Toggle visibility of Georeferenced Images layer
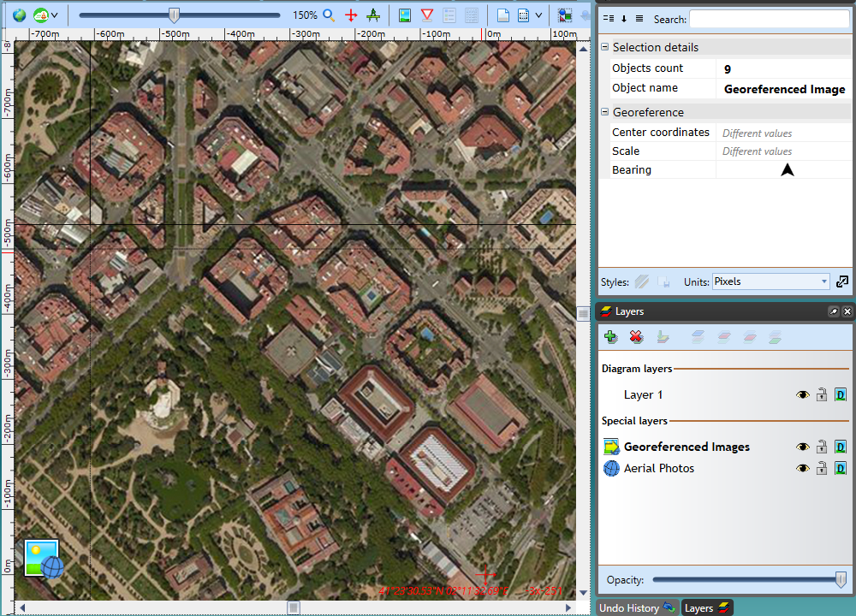856x616 pixels. 802,446
